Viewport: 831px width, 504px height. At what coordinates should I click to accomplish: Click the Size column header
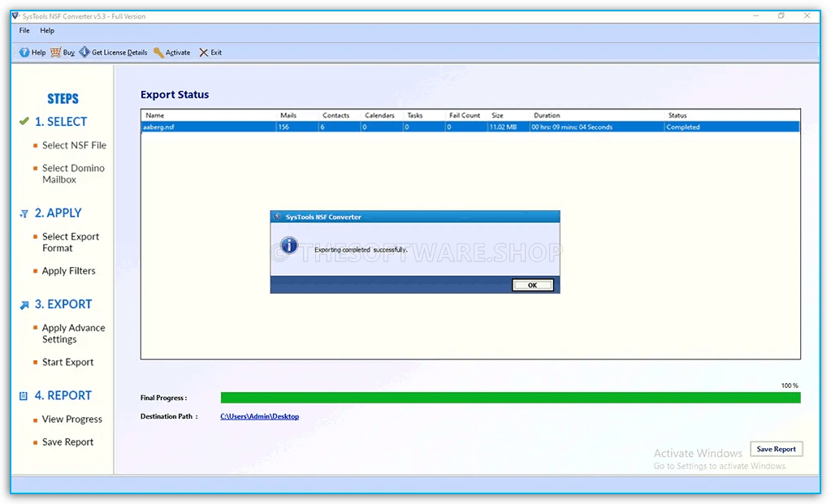coord(497,115)
